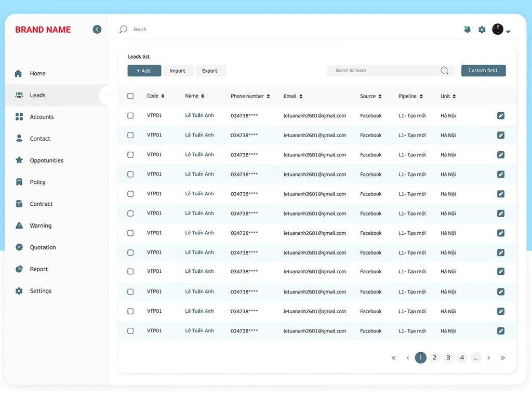The width and height of the screenshot is (532, 399).
Task: Click the Home house icon
Action: pyautogui.click(x=19, y=73)
